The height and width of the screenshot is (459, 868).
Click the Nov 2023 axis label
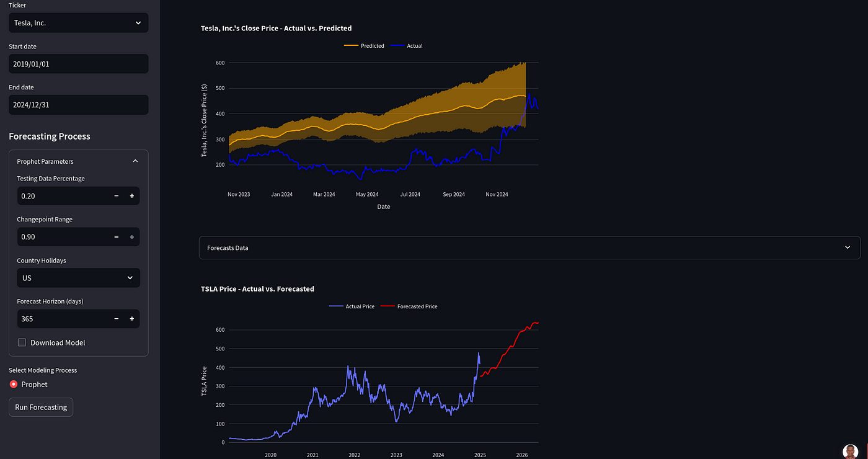point(239,194)
